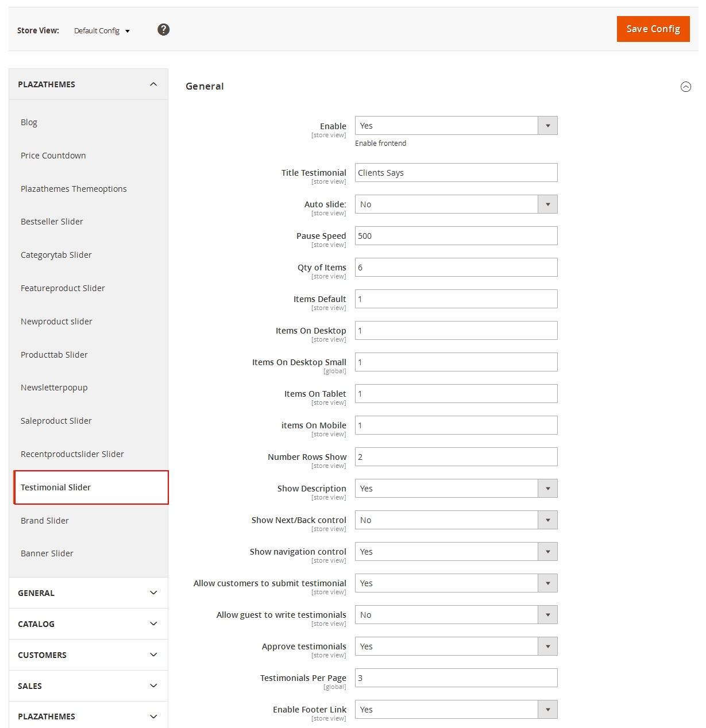Screen dimensions: 706x728
Task: Open the Store View Default Config switcher
Action: pyautogui.click(x=102, y=31)
